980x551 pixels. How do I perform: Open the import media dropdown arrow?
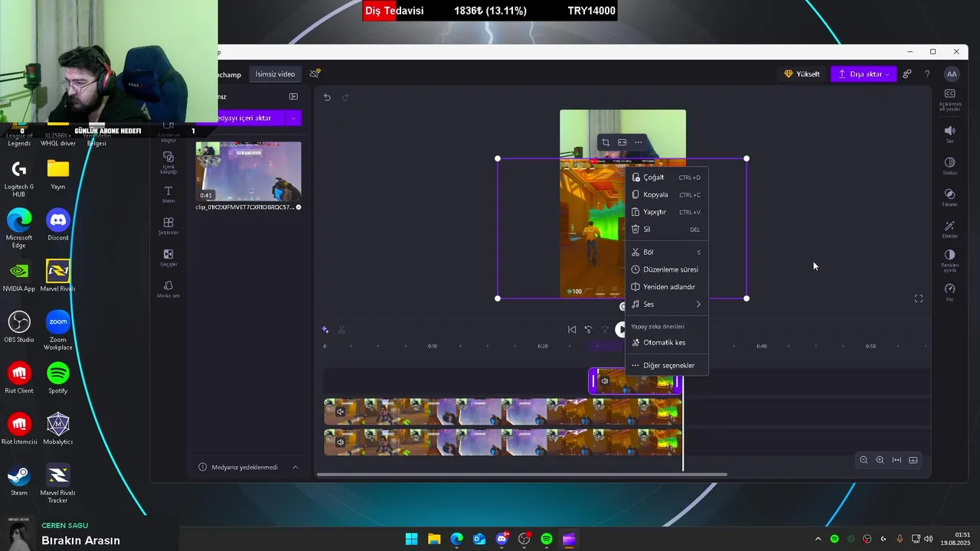(x=293, y=118)
